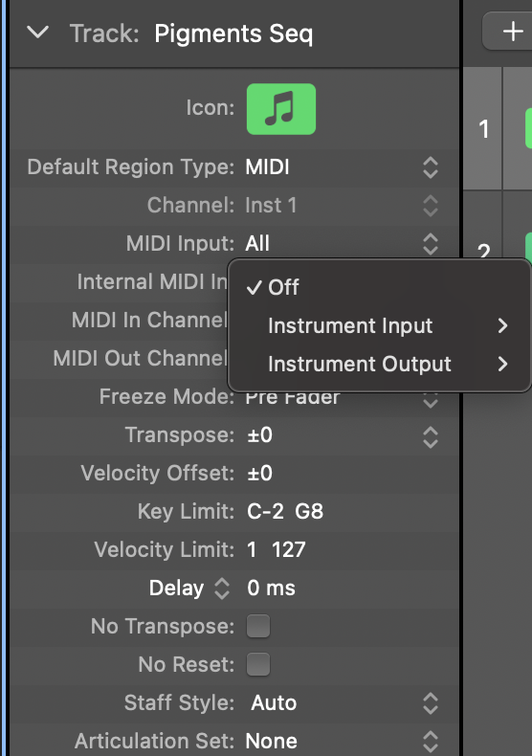This screenshot has width=532, height=756.
Task: Enable the No Reset checkbox
Action: (258, 664)
